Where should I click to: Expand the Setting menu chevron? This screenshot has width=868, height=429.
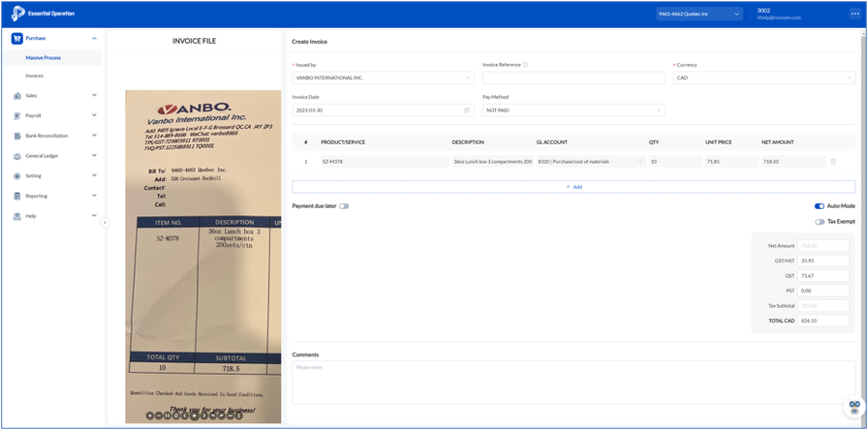pos(94,175)
